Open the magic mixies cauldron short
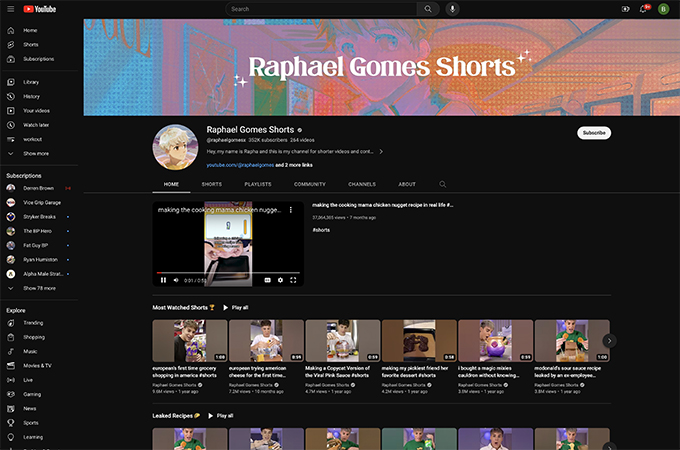Image resolution: width=680 pixels, height=450 pixels. tap(495, 341)
